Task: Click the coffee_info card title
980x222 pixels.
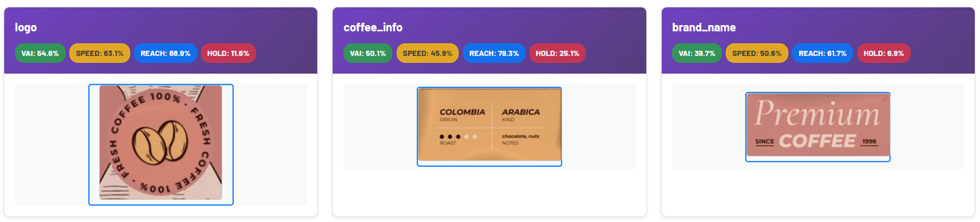Action: point(373,27)
